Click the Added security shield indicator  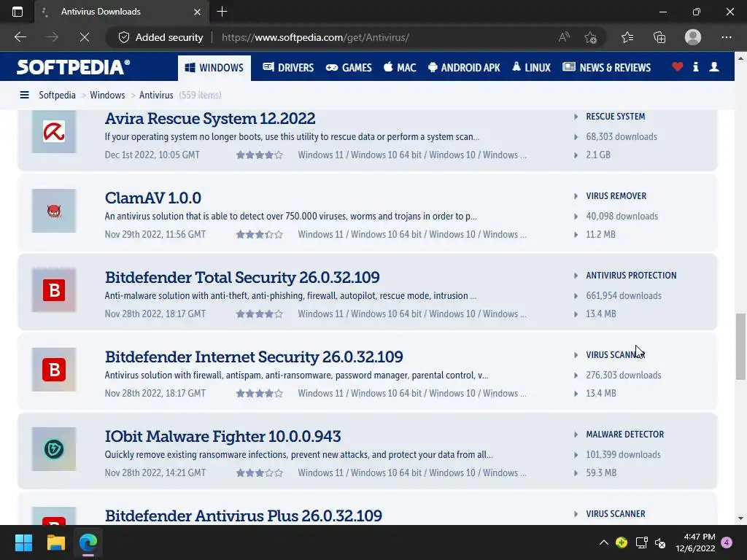160,37
